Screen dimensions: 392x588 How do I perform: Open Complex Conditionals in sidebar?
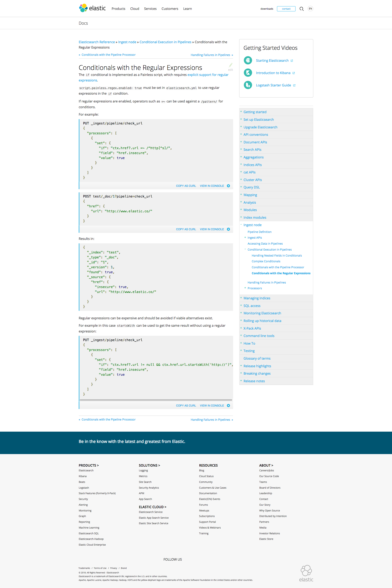coord(266,261)
